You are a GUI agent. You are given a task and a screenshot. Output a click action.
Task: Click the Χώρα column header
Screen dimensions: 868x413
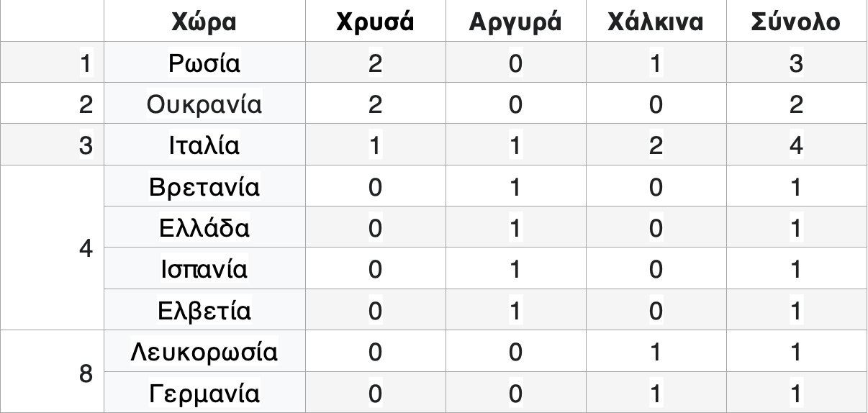(204, 22)
